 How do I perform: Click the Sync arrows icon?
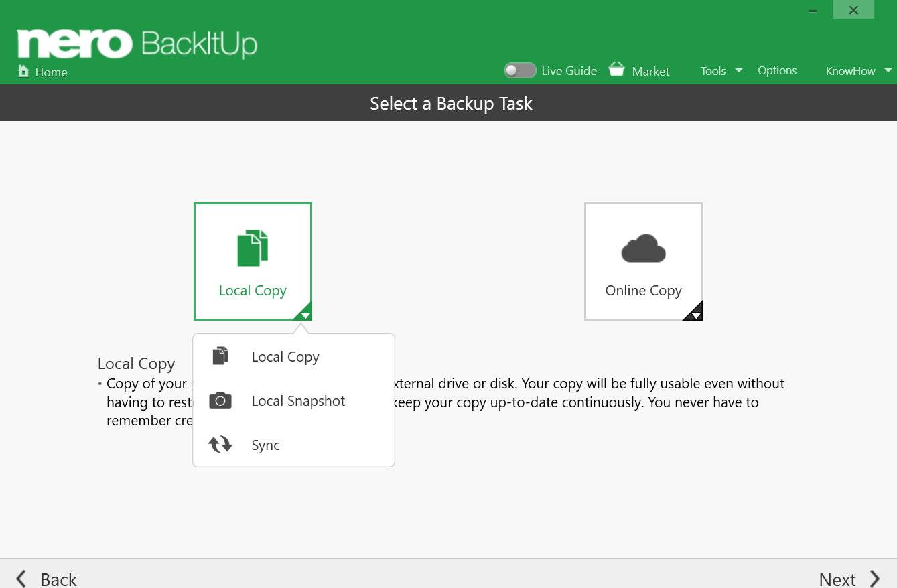220,445
